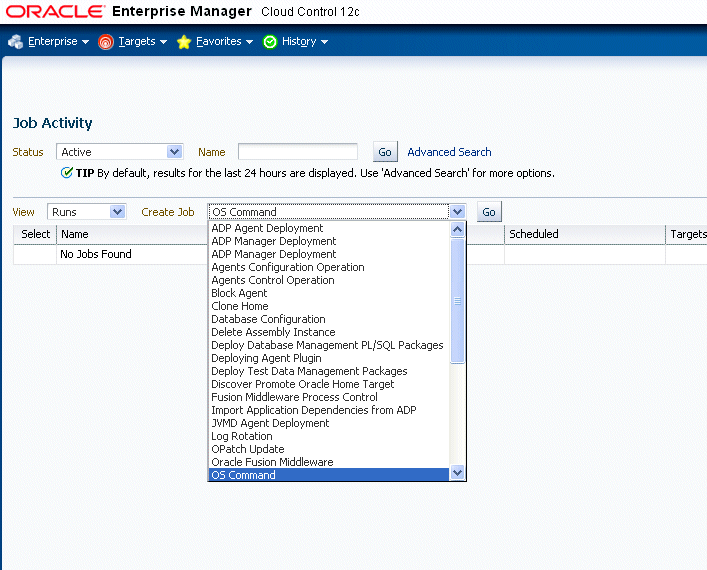Click the Targets bullseye icon

coord(106,42)
